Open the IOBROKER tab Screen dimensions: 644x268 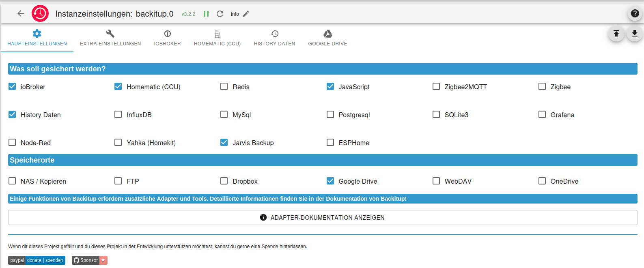coord(168,38)
